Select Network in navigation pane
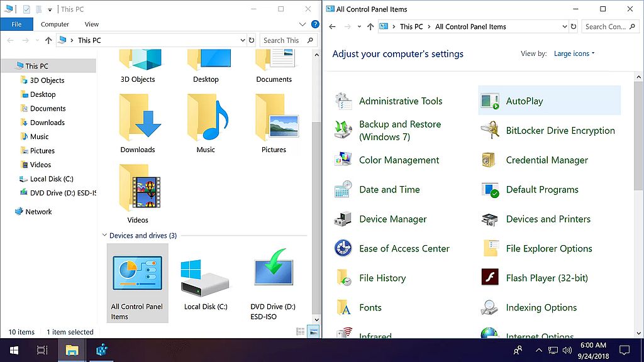 [38, 212]
